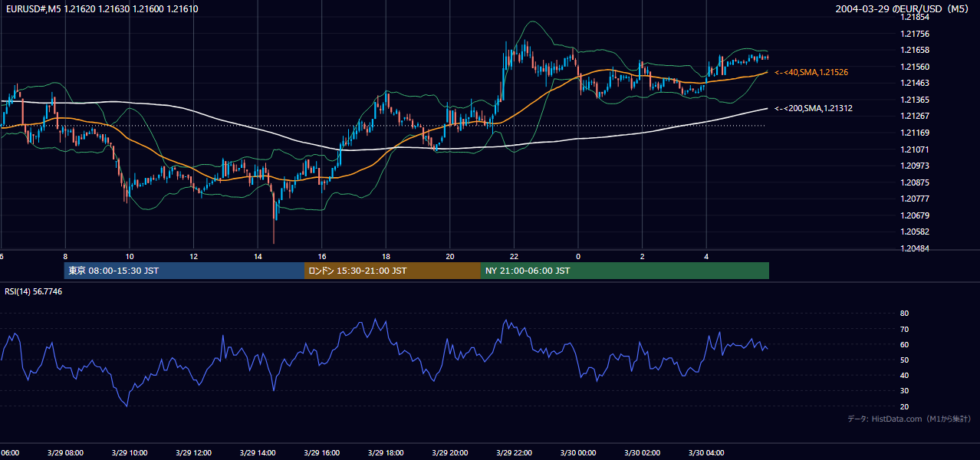
Task: Click hour tick 18 under the price chart
Action: pyautogui.click(x=386, y=257)
